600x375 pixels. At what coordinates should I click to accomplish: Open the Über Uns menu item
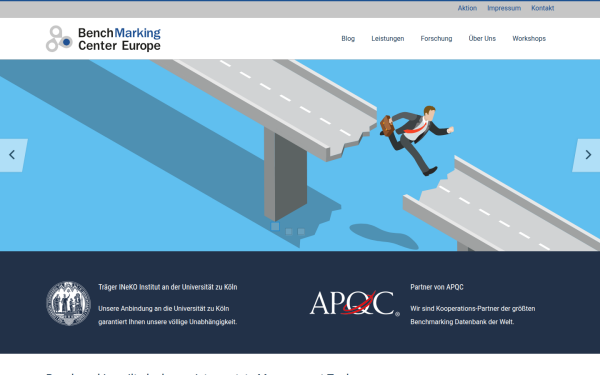coord(482,39)
